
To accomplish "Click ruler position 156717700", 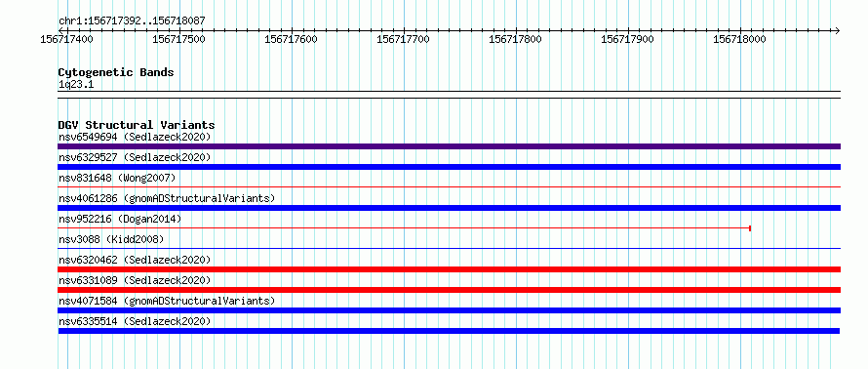I will (x=403, y=39).
